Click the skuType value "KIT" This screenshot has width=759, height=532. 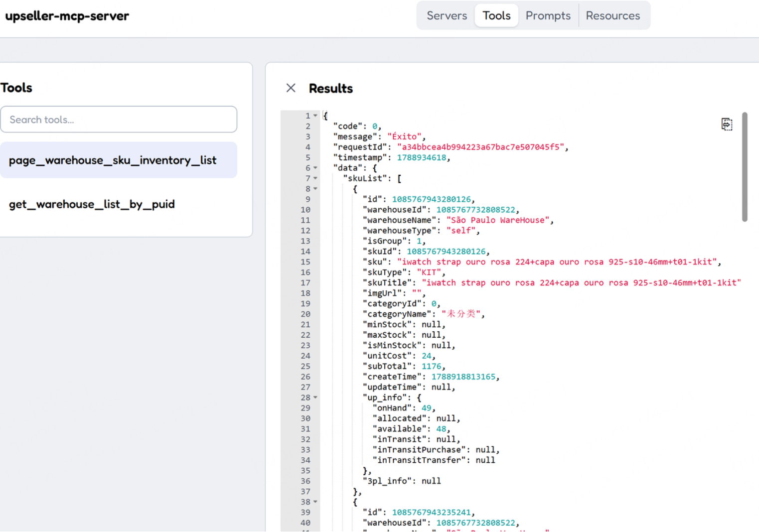(429, 272)
